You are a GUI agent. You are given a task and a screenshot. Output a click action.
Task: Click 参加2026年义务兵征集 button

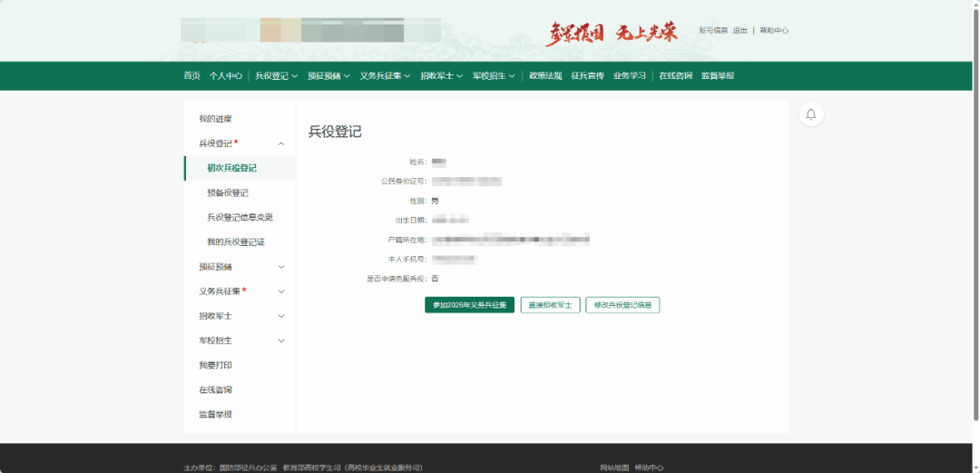(469, 305)
